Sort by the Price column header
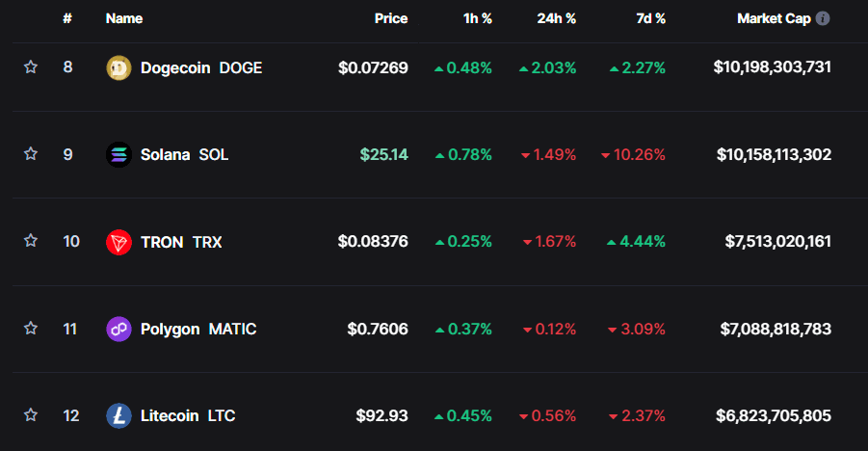This screenshot has width=868, height=451. [391, 18]
